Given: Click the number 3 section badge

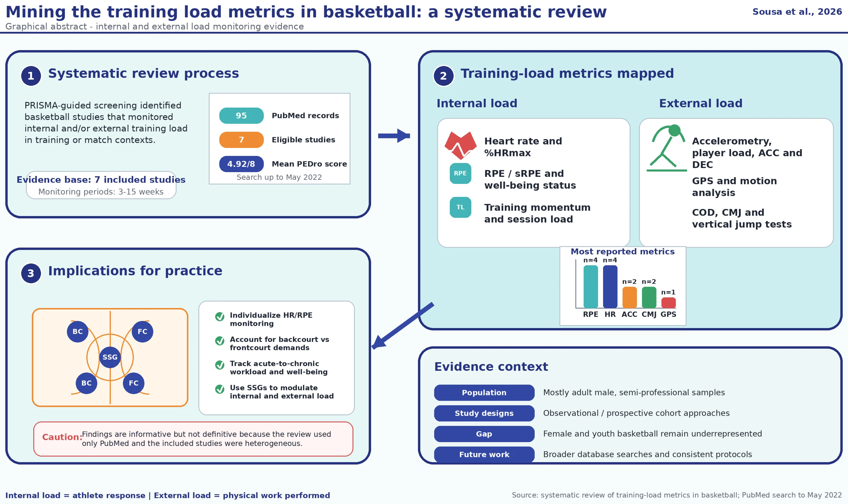Looking at the screenshot, I should 31,273.
